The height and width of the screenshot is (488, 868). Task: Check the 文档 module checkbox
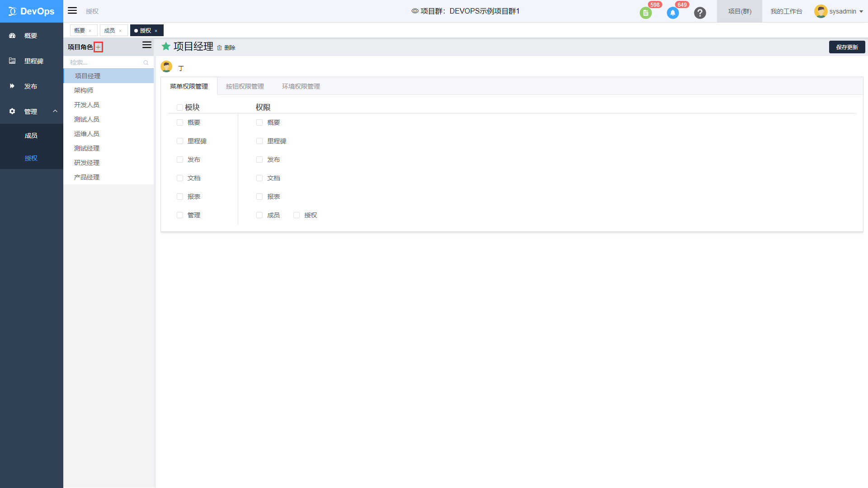pos(180,178)
